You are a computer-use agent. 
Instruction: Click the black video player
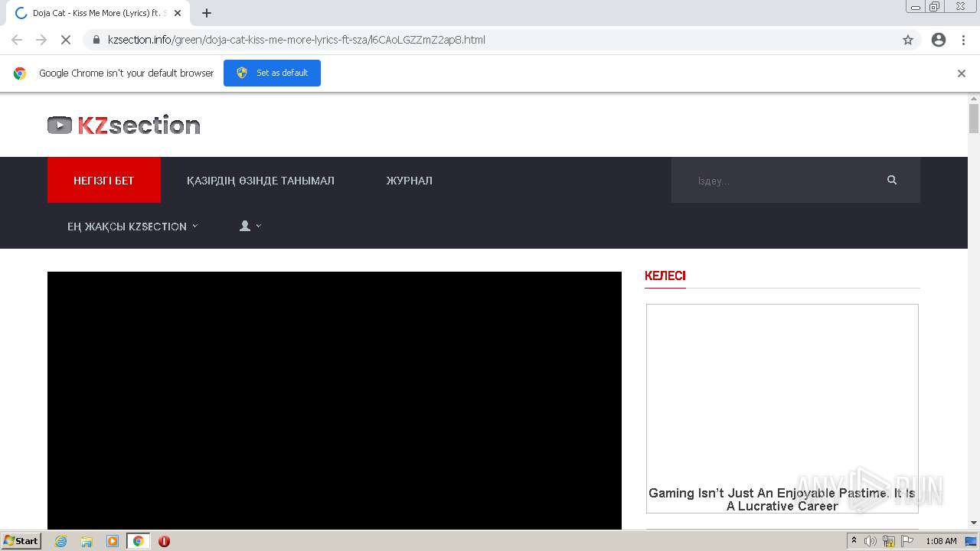pos(335,400)
